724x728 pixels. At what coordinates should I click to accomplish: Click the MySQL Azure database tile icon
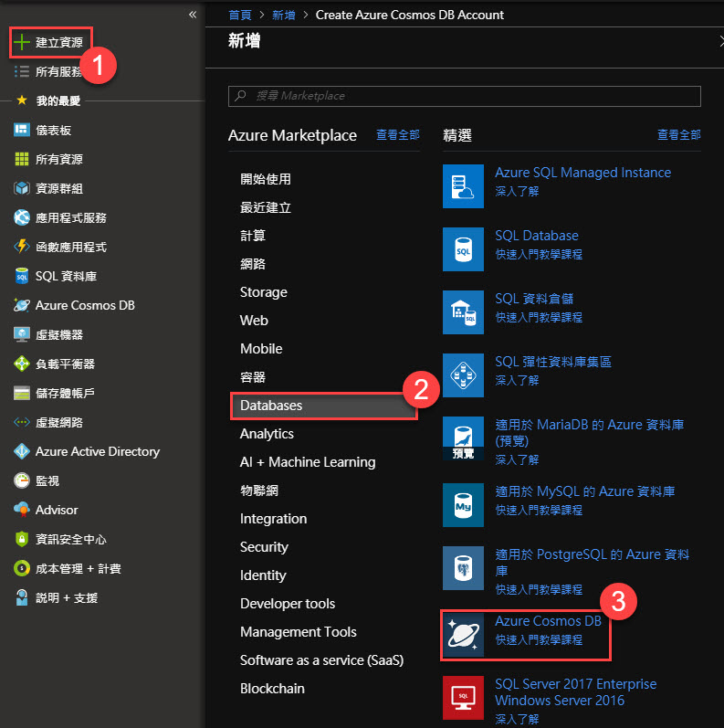coord(463,505)
